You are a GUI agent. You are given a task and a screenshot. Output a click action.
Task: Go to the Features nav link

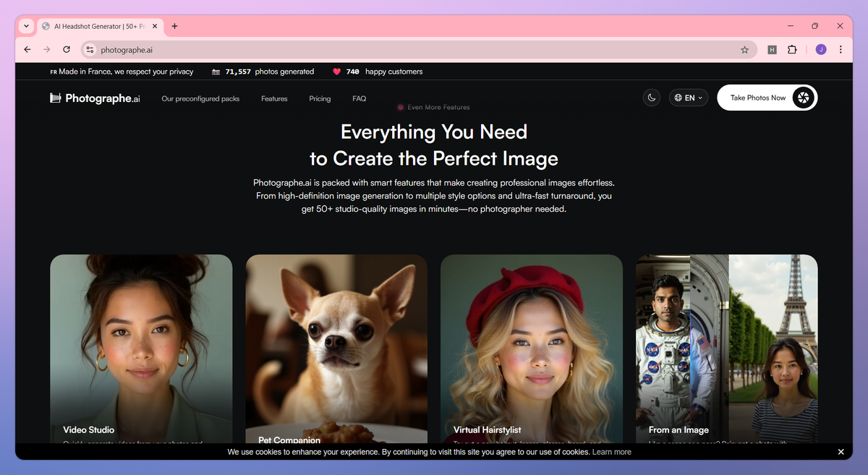click(274, 98)
